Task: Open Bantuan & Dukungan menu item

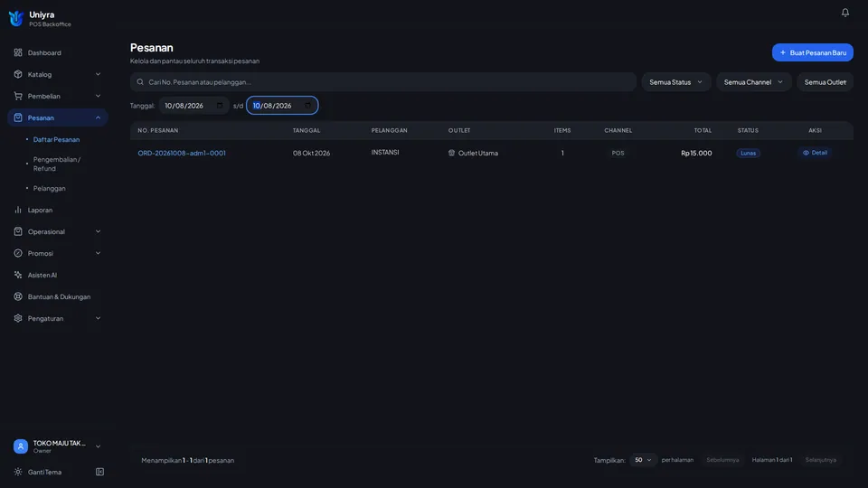Action: click(58, 296)
